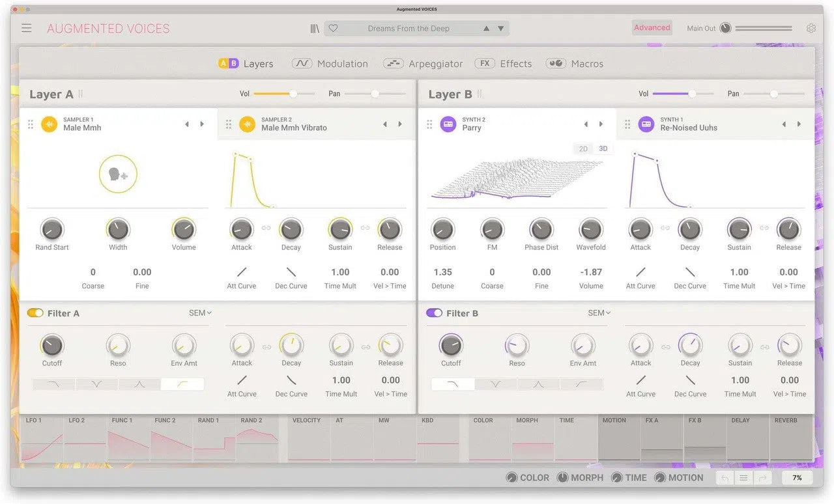Open Parry wavetable selector
The width and height of the screenshot is (834, 504).
[472, 128]
